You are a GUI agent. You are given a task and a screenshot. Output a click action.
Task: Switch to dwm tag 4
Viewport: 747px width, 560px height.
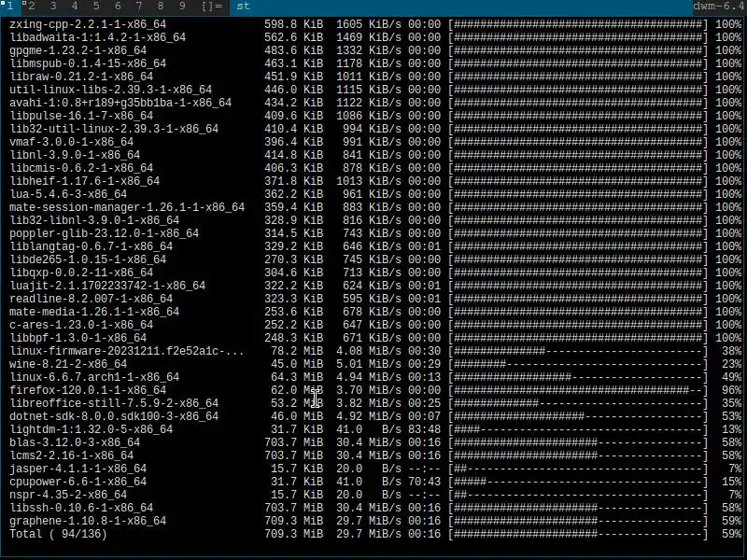[75, 7]
